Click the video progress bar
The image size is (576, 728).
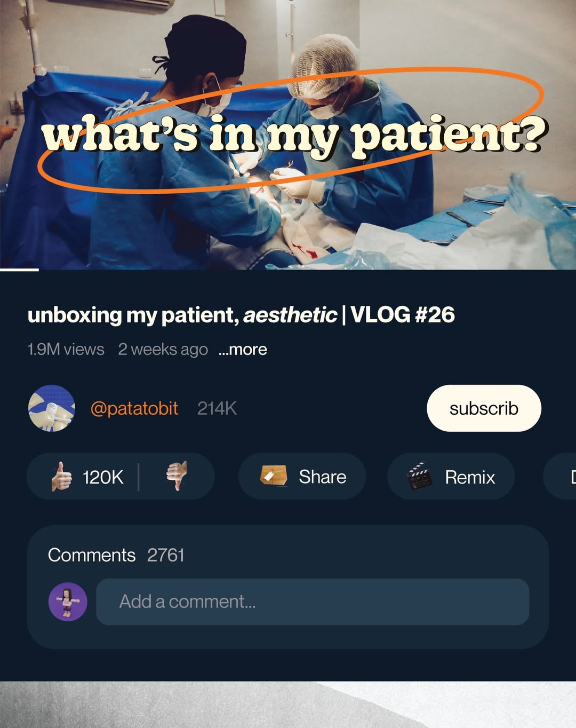pos(288,270)
